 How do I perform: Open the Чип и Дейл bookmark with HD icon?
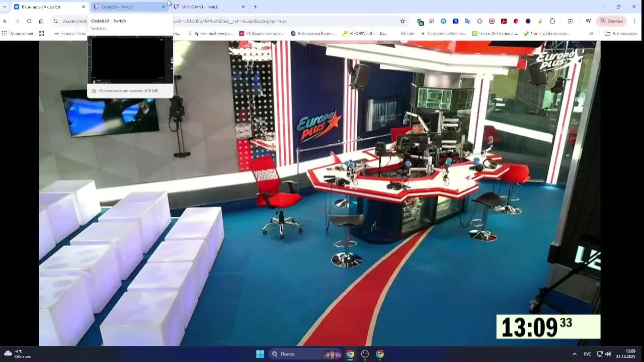[495, 34]
